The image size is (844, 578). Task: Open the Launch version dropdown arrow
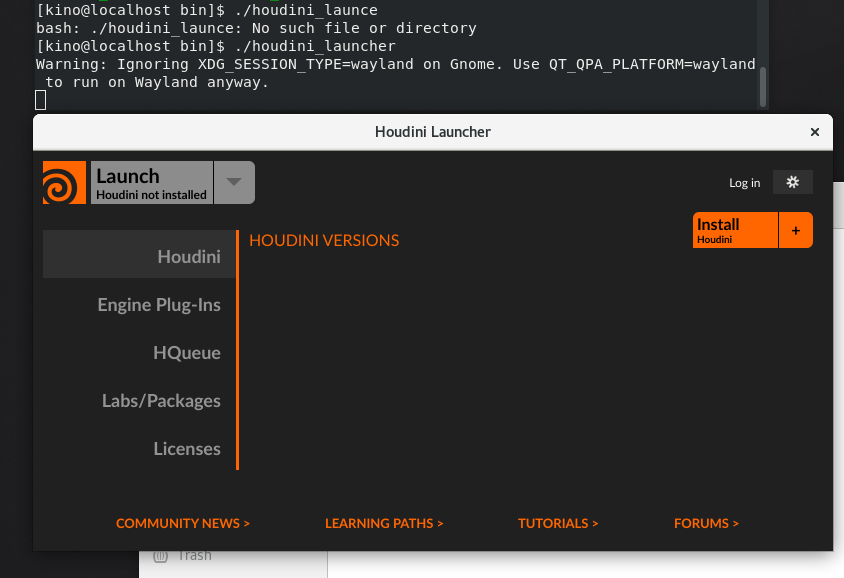(x=234, y=182)
